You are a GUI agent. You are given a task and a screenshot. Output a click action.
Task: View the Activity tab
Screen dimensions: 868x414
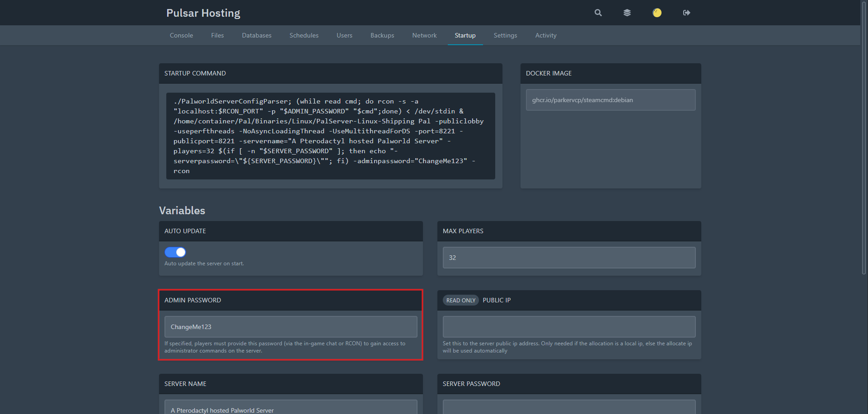pos(546,35)
